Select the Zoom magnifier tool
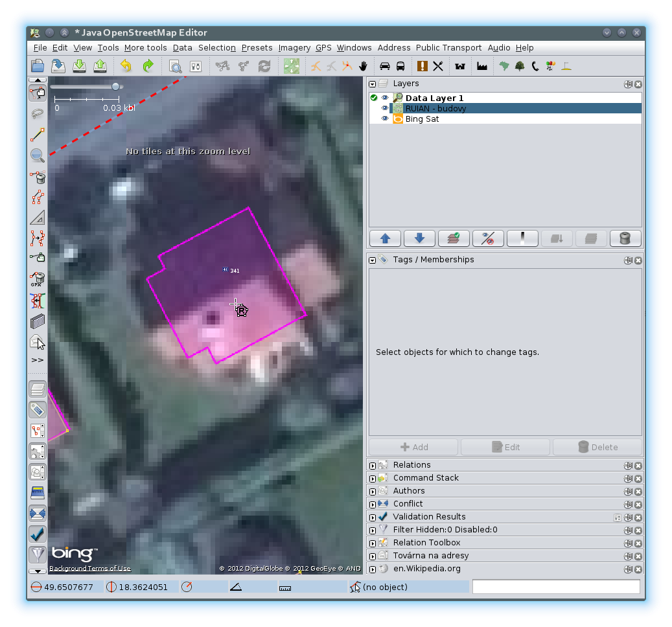This screenshot has height=627, width=672. tap(38, 155)
